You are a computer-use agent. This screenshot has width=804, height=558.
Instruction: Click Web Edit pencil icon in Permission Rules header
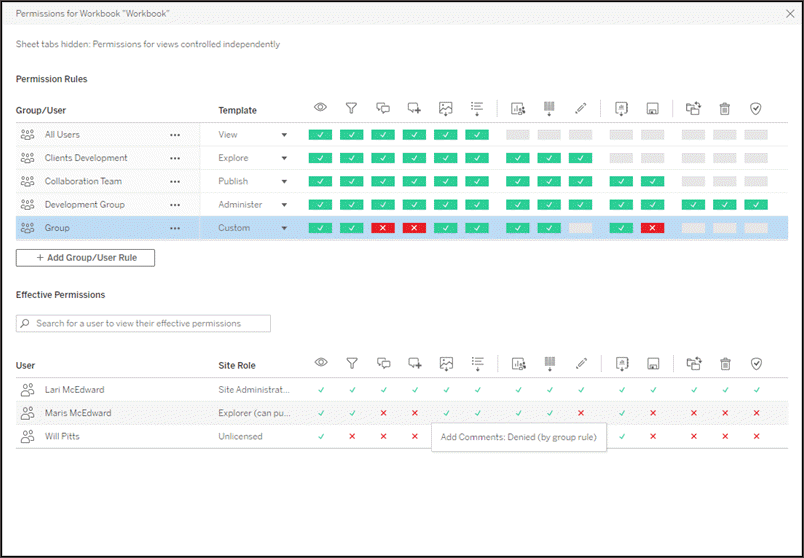pyautogui.click(x=580, y=109)
